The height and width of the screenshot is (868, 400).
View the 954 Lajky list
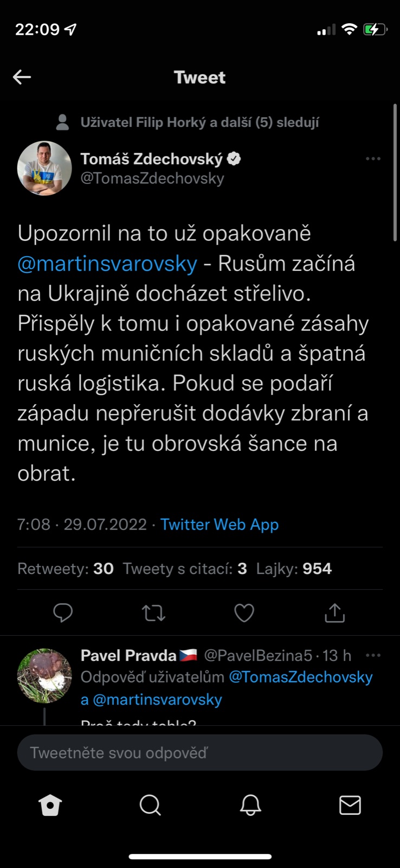coord(294,569)
